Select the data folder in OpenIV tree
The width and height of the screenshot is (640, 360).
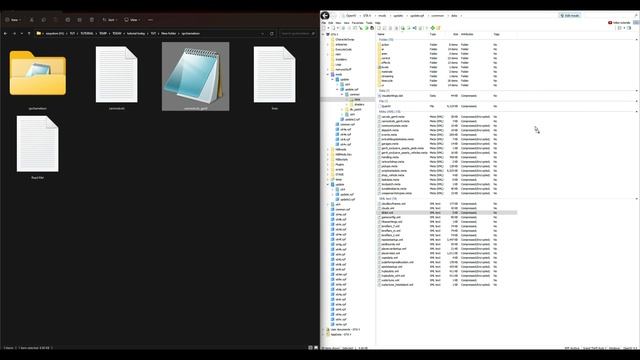357,99
